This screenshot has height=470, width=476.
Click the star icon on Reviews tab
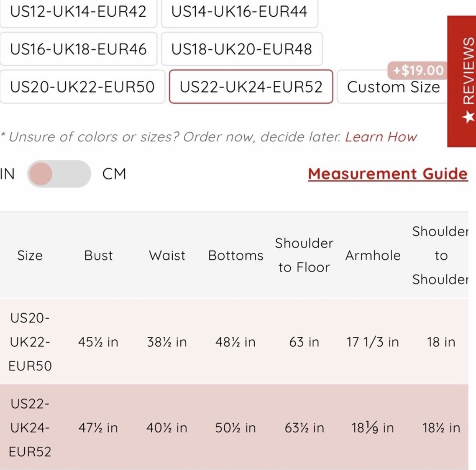(x=468, y=117)
